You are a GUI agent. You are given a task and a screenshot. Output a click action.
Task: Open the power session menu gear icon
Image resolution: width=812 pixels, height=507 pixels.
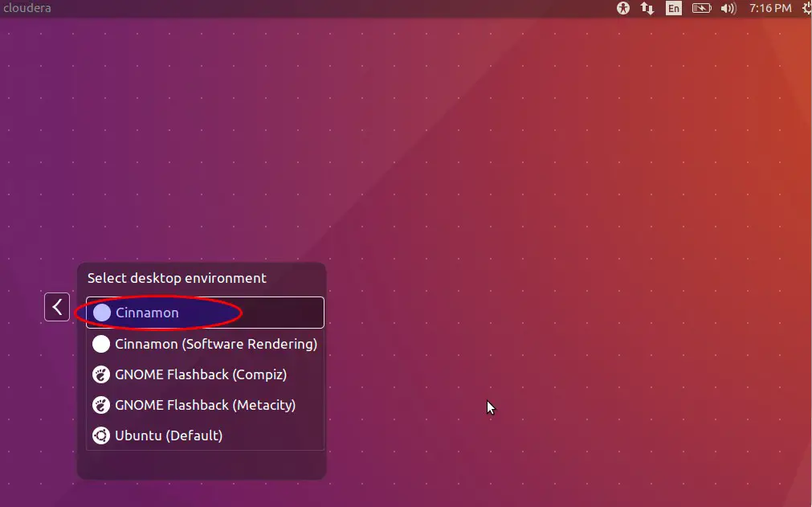807,8
